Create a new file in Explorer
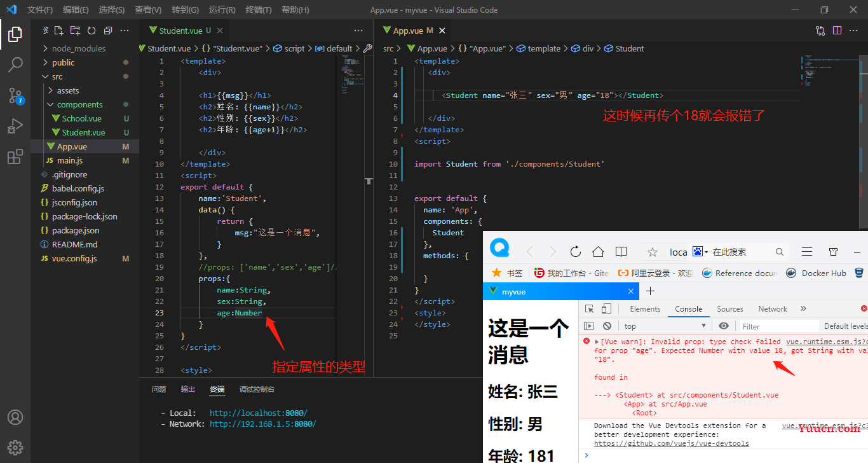This screenshot has width=868, height=463. point(59,31)
